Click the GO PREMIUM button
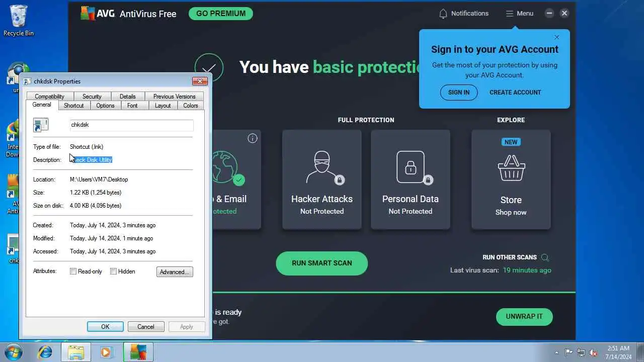The width and height of the screenshot is (644, 362). [x=220, y=14]
